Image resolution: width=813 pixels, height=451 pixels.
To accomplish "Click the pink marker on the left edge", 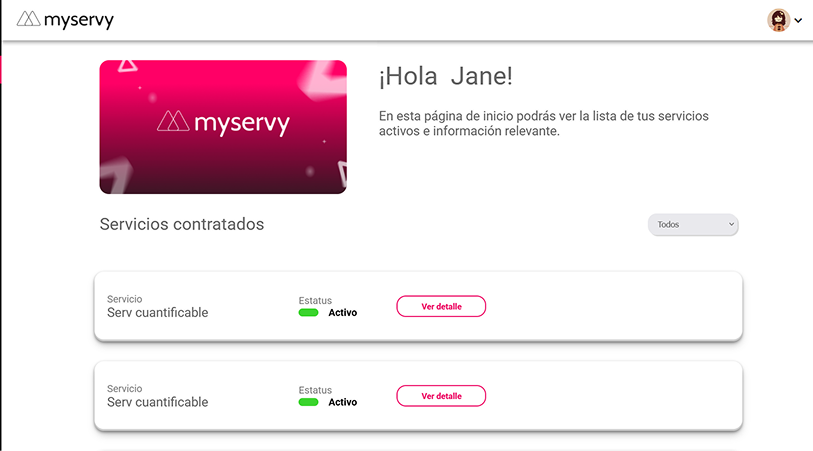I will 1,69.
